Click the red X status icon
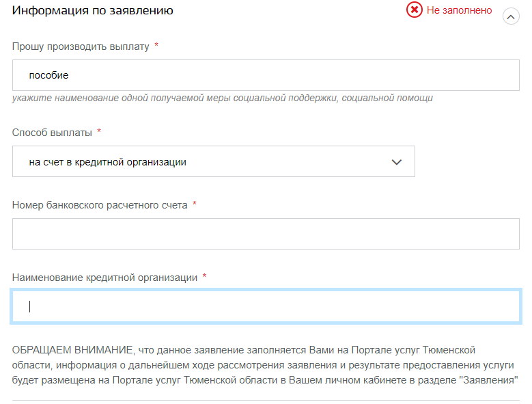The width and height of the screenshot is (532, 404). tap(414, 10)
